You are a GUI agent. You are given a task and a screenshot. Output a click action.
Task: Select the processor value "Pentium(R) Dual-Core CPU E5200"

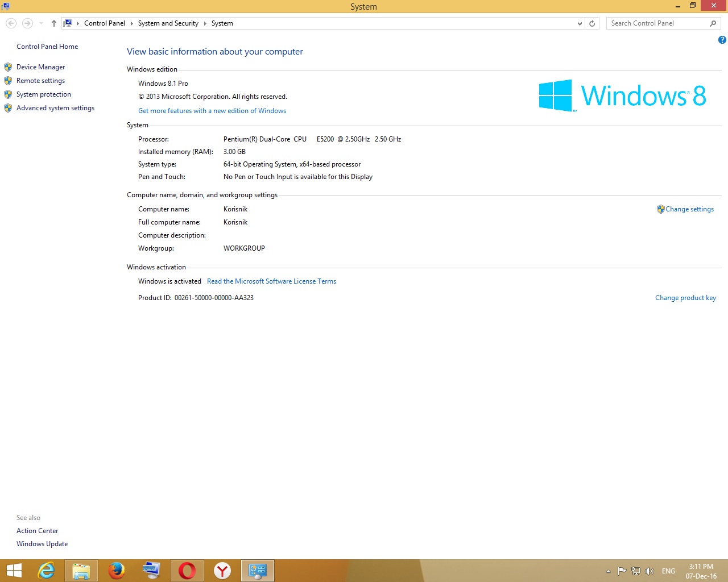point(279,139)
